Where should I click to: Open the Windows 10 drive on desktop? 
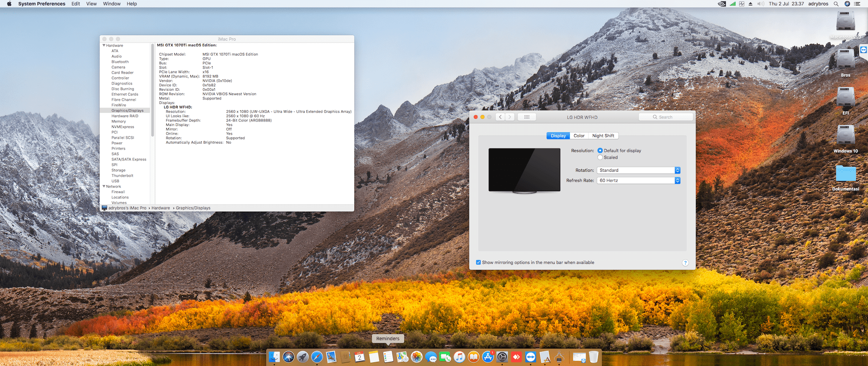(x=845, y=136)
